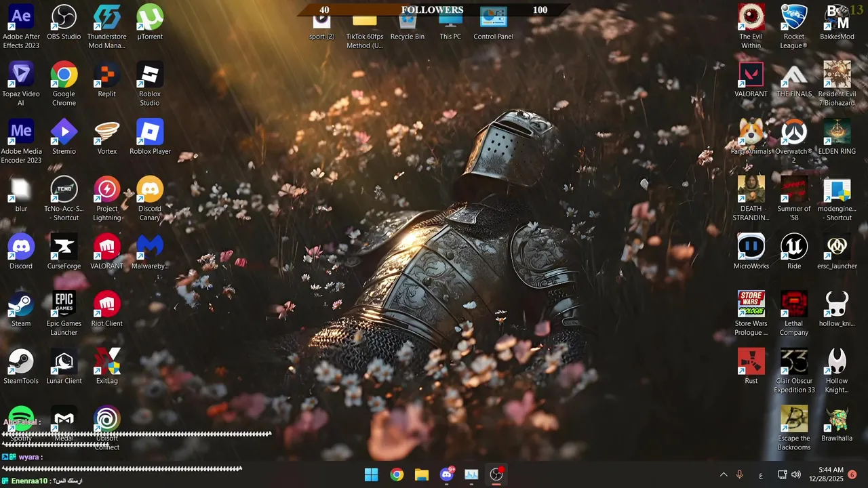This screenshot has height=488, width=868.
Task: Open the Ride Unreal Engine shortcut
Action: point(794,252)
